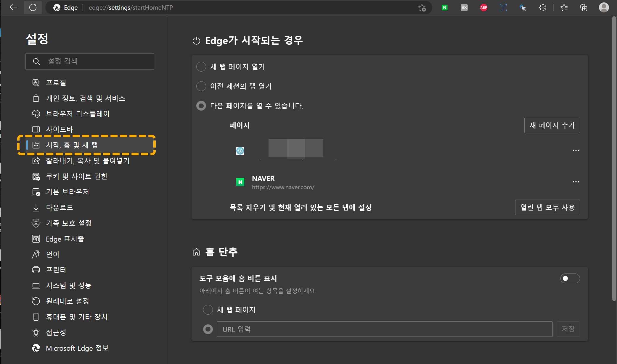Open the more options menu for WordPress page
This screenshot has height=364, width=617.
(x=576, y=150)
